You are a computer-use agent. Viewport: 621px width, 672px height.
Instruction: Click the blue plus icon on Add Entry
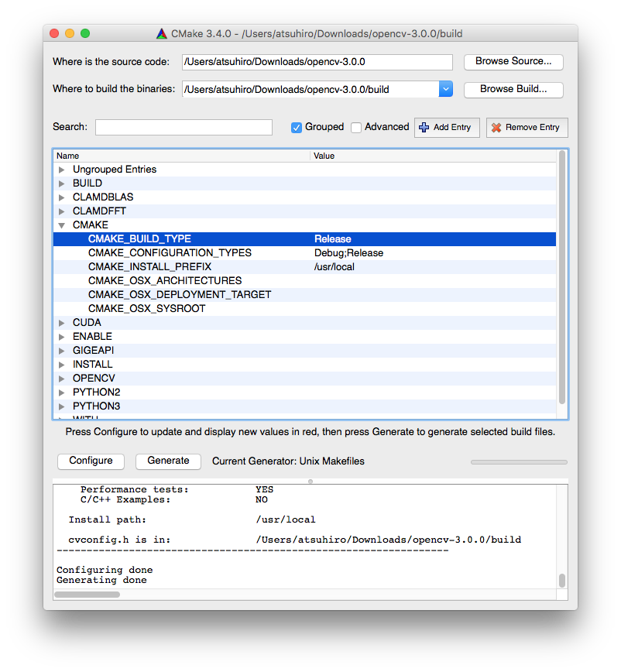pyautogui.click(x=424, y=127)
